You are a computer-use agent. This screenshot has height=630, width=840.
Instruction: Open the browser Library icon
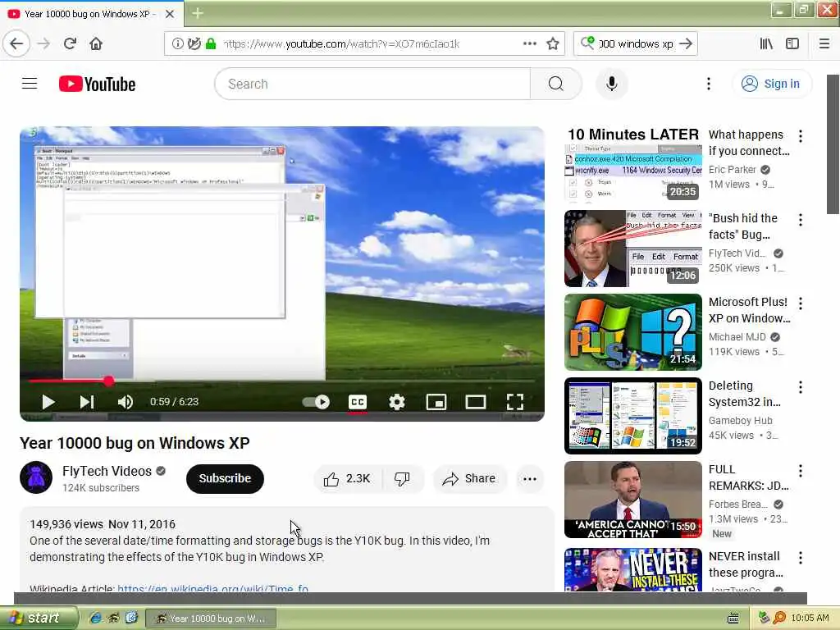(767, 43)
